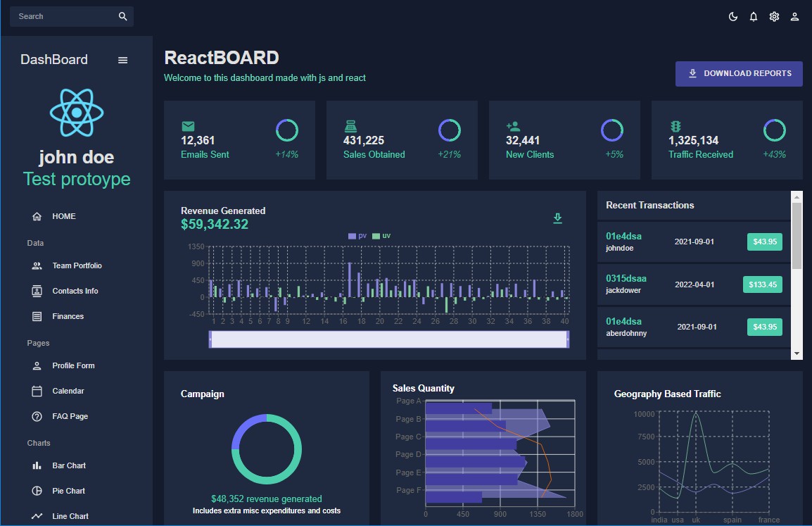The height and width of the screenshot is (526, 812).
Task: Click the $43.95 amount for johndoe transaction
Action: coord(764,242)
